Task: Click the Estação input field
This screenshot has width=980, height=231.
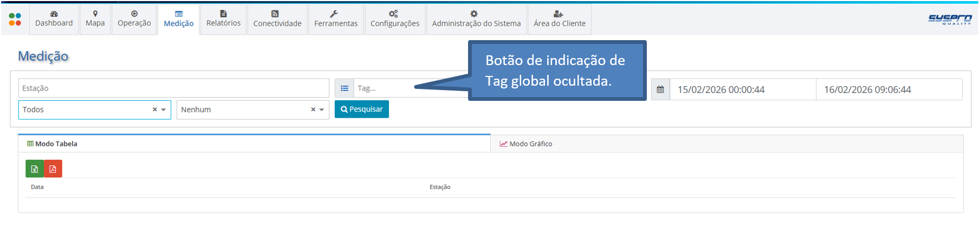Action: click(174, 88)
